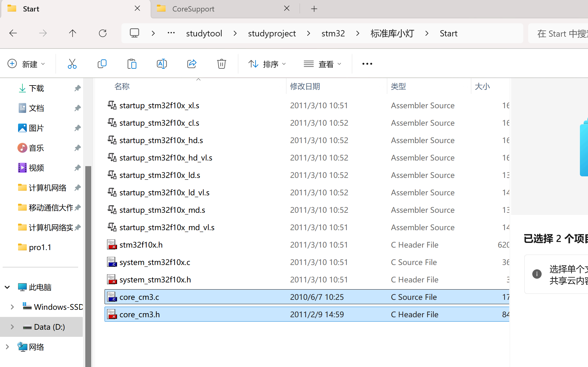Click the sidebar vertical scrollbar
This screenshot has width=588, height=367.
pyautogui.click(x=88, y=266)
